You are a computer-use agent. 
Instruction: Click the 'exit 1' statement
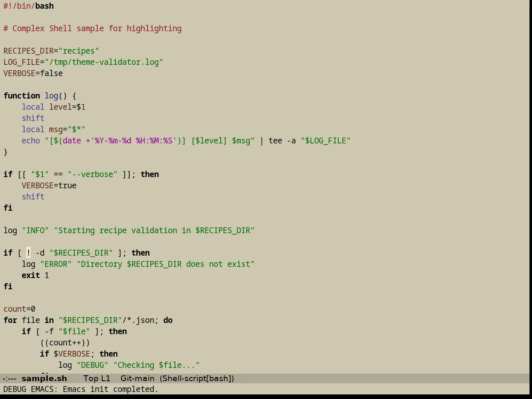(35, 275)
